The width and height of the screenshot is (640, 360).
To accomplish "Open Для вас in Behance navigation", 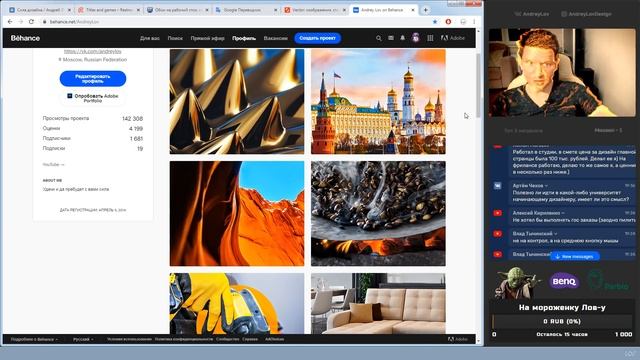I will click(150, 38).
